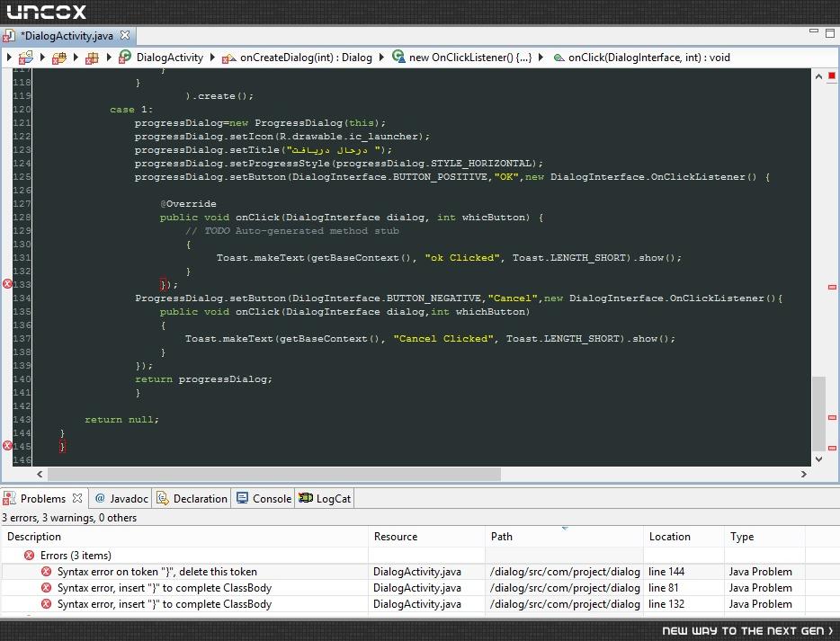The width and height of the screenshot is (840, 641).
Task: Sort problems by Path column
Action: point(564,537)
